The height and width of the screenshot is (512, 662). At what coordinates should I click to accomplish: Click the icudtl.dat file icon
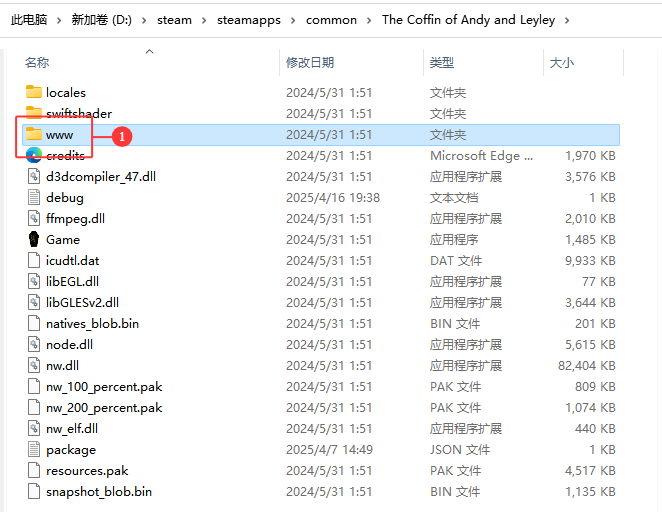tap(34, 260)
